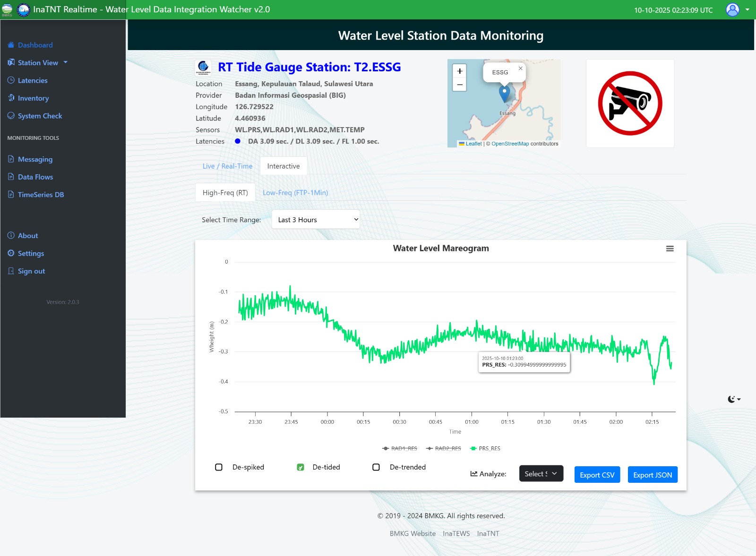756x556 pixels.
Task: Close the ESSG map popup
Action: point(520,68)
